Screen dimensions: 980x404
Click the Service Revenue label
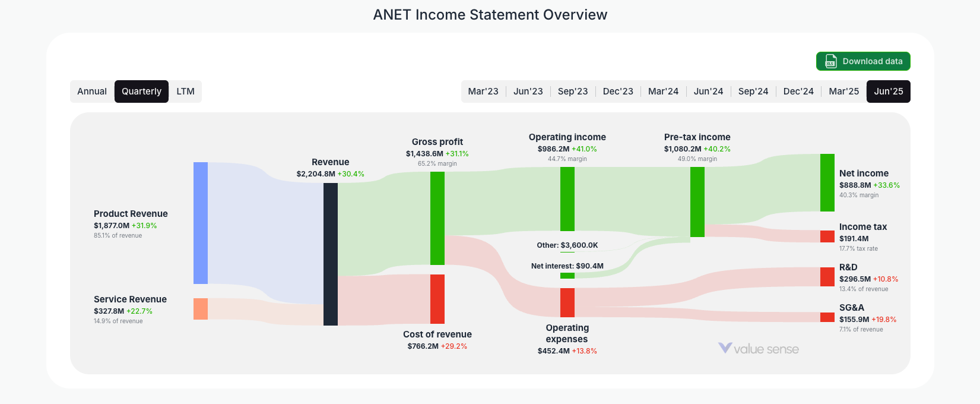click(x=130, y=299)
